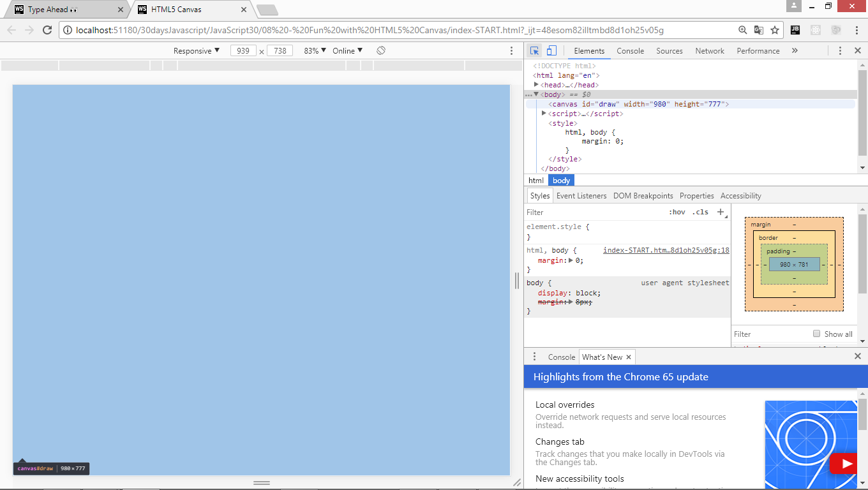868x490 pixels.
Task: Open the new style rule plus icon
Action: (x=721, y=211)
